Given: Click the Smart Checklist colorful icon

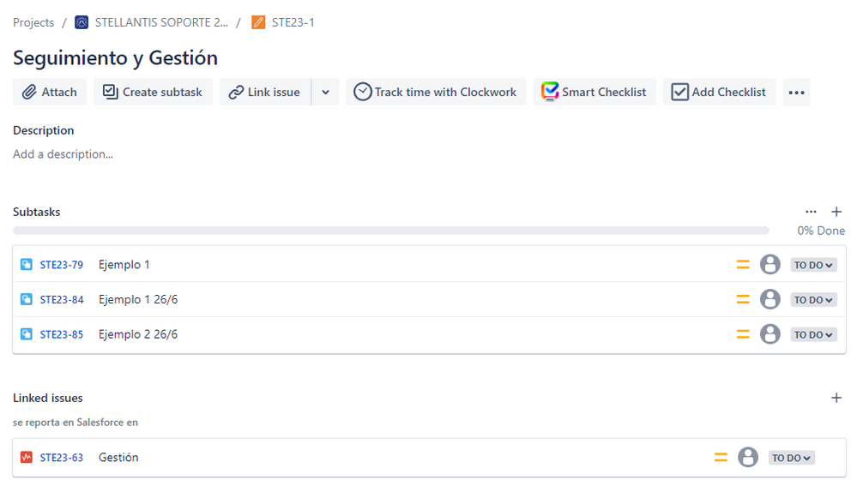Looking at the screenshot, I should [550, 92].
